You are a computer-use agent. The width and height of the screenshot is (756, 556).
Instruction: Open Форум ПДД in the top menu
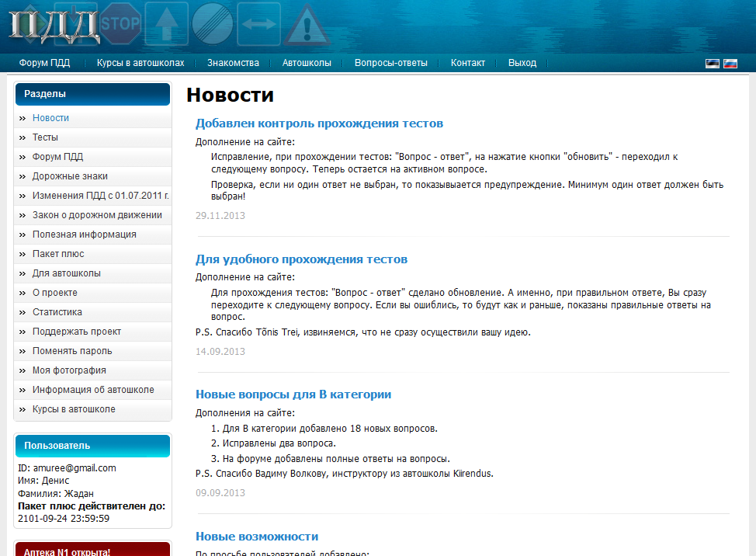tap(44, 63)
